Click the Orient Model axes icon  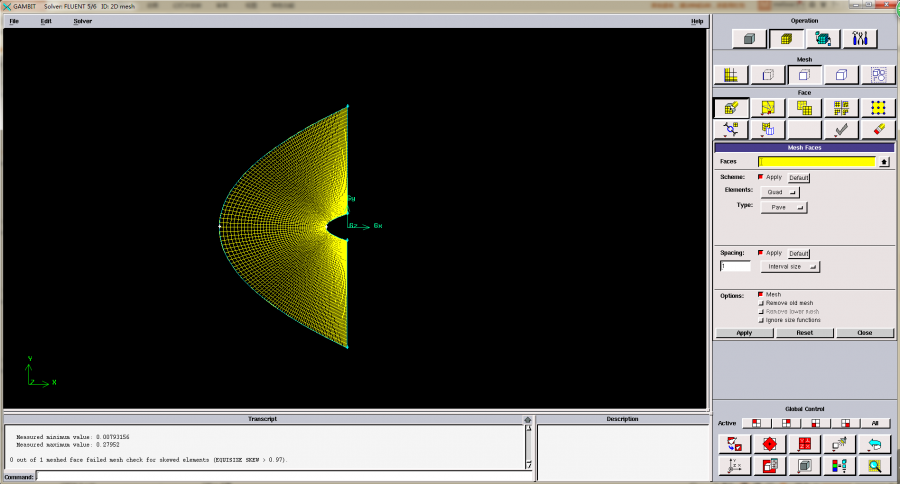click(x=734, y=466)
